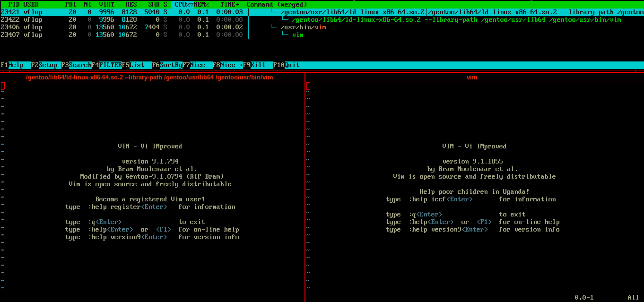
Task: Click RES value 8128 of PID 23421
Action: coord(129,12)
